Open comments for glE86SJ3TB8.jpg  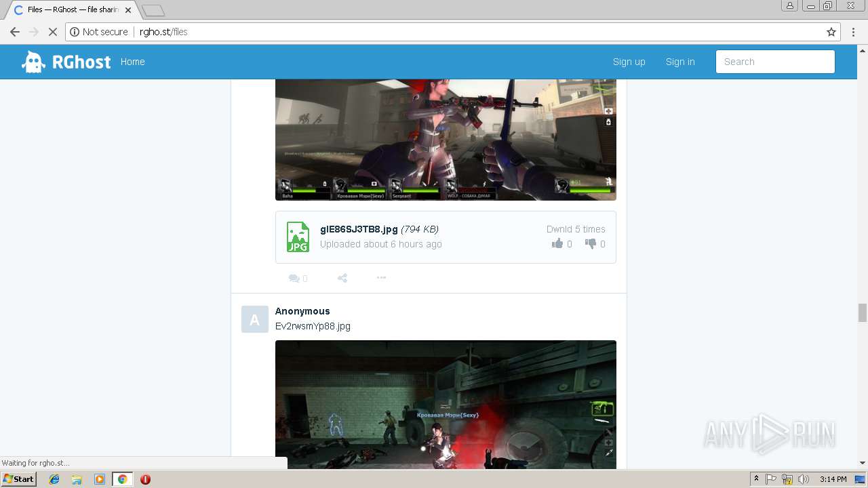298,278
